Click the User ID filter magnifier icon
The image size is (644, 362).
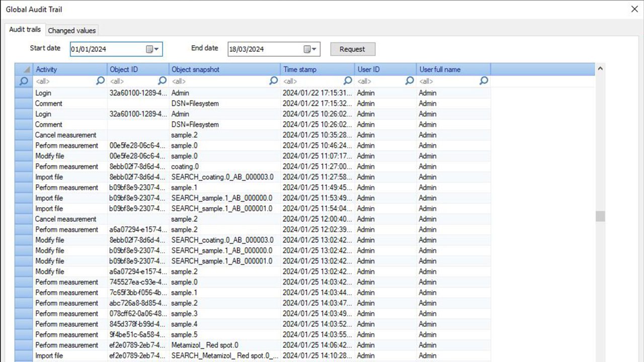[x=410, y=80]
